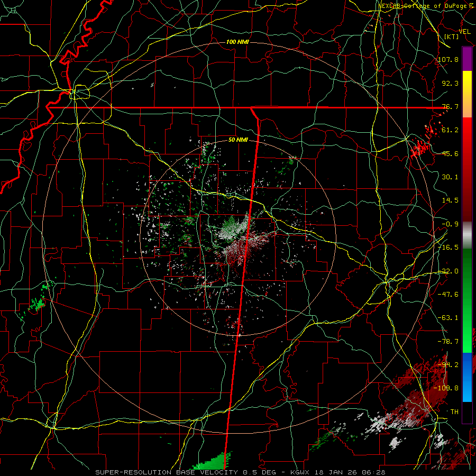Image resolution: width=476 pixels, height=476 pixels.
Task: Click the "KGWX 18 JAN 26 06:28" timestamp
Action: [x=338, y=472]
